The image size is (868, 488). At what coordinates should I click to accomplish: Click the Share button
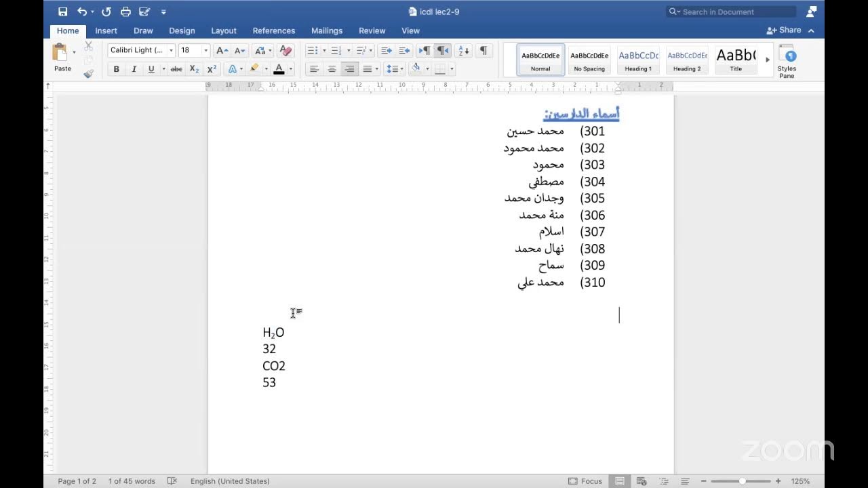785,30
